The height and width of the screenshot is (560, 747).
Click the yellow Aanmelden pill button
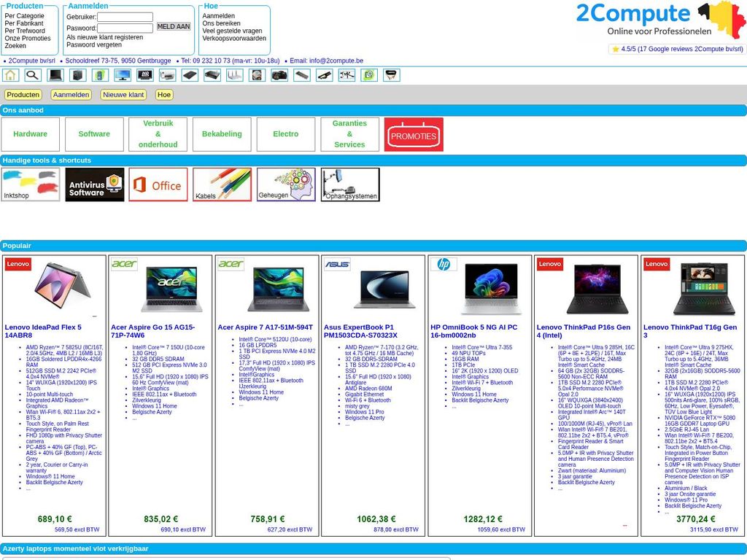point(71,95)
